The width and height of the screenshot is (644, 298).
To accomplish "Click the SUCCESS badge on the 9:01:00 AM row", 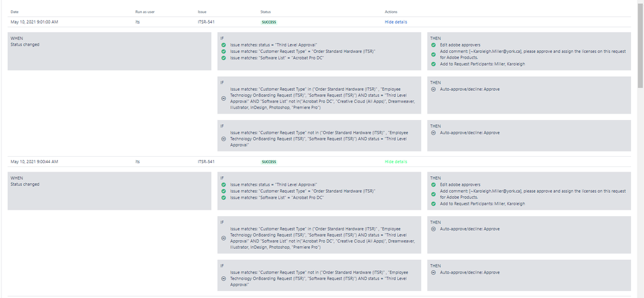I will 269,22.
